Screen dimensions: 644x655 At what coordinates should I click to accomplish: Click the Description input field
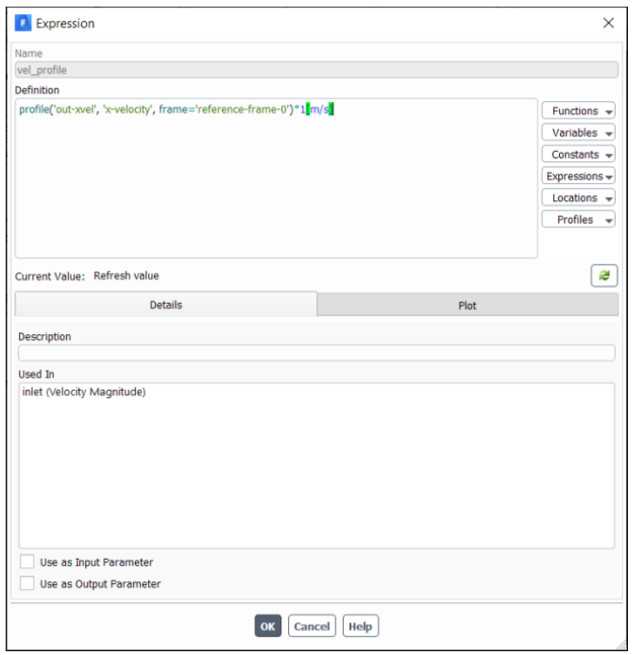point(316,353)
